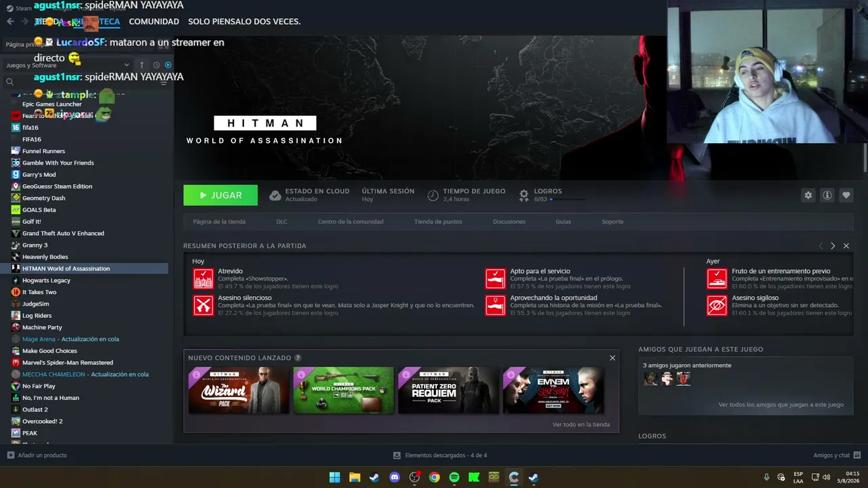Toggle the ready-to-play filter icon
This screenshot has height=488, width=868.
168,65
